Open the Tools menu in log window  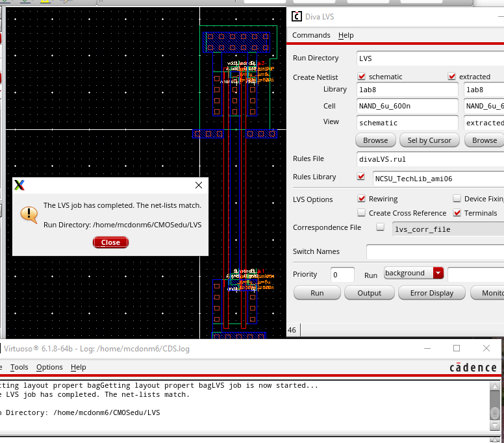[19, 367]
